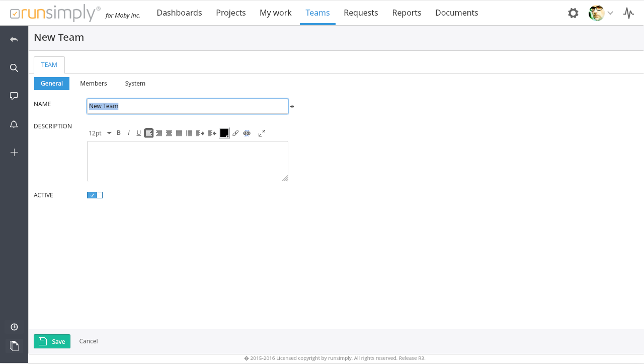Open the 12pt font size dropdown
The width and height of the screenshot is (644, 364).
100,133
